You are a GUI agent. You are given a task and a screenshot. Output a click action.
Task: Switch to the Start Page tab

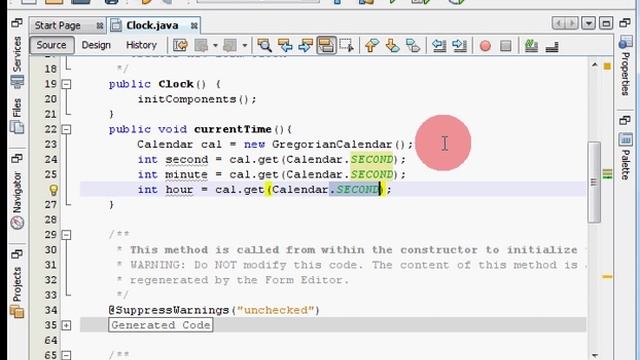click(58, 26)
